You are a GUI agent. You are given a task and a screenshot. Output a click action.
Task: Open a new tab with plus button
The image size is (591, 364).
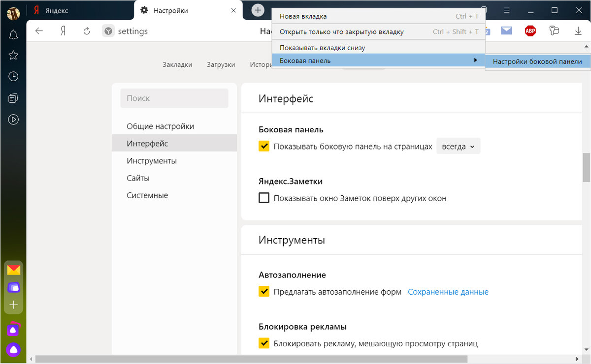[x=258, y=10]
